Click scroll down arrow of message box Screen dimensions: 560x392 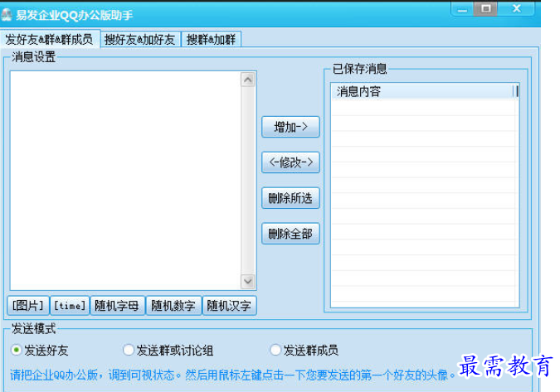coord(248,281)
